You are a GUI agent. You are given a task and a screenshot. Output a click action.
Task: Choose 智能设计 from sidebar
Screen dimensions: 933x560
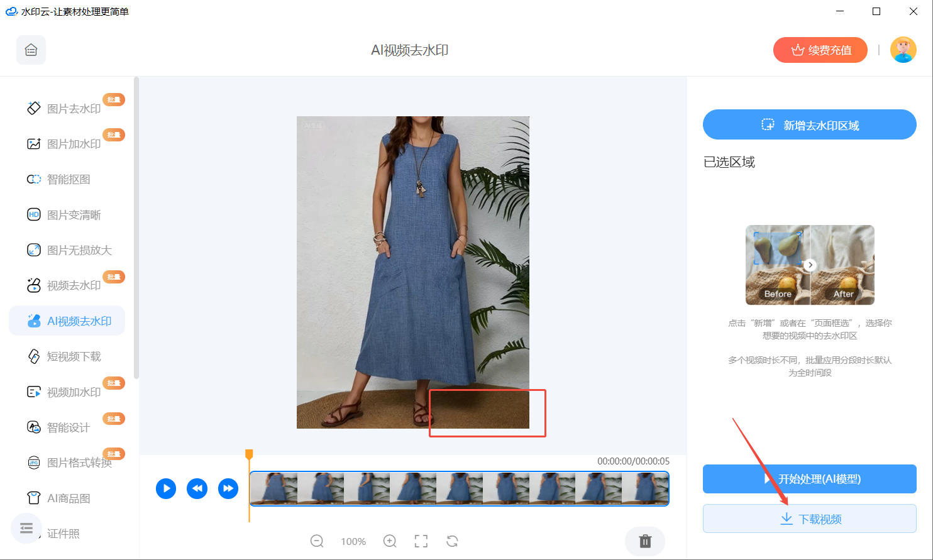click(67, 427)
